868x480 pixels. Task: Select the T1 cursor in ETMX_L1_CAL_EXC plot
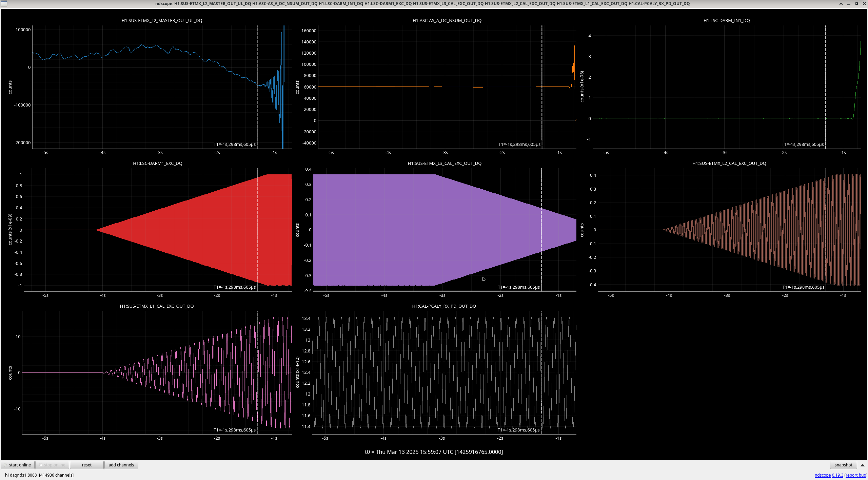click(257, 372)
